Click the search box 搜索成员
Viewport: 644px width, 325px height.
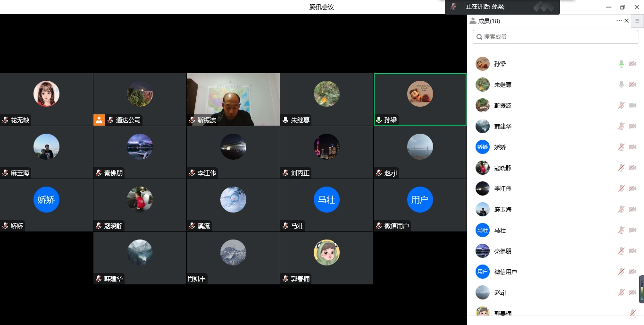[x=555, y=36]
